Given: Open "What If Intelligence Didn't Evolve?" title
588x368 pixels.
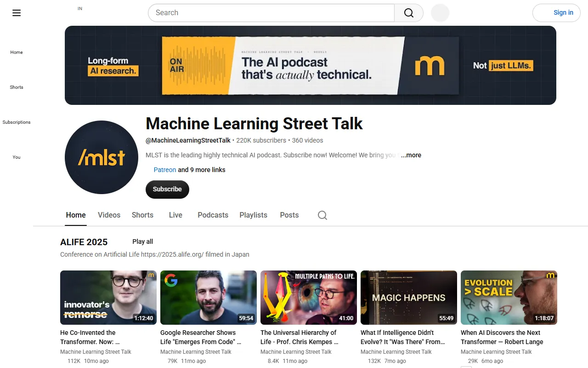Looking at the screenshot, I should pos(403,337).
